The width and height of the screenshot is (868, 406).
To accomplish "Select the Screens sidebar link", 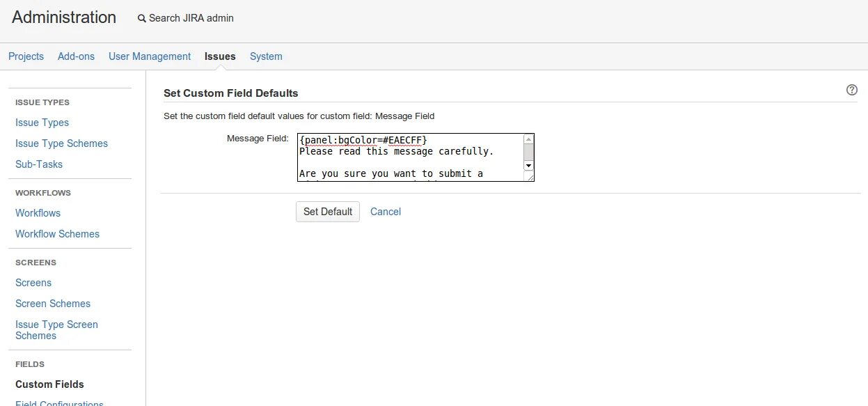I will [33, 283].
